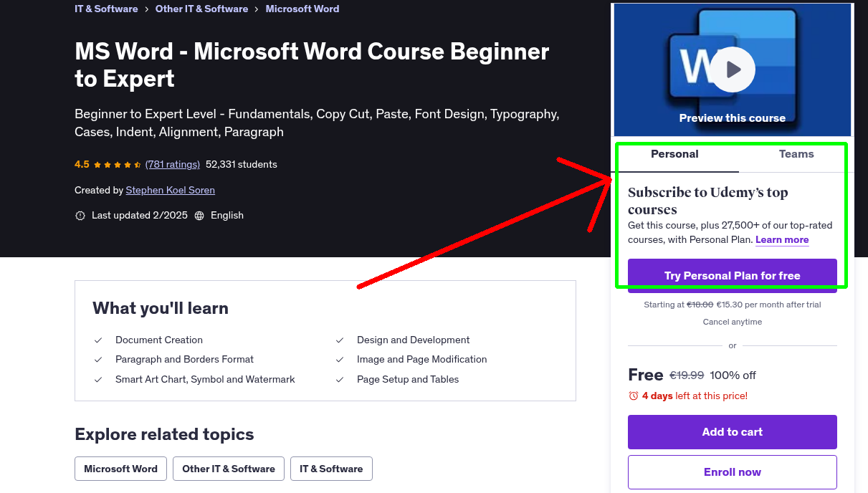Viewport: 868px width, 493px height.
Task: Click Subscribe to Udemy's top courses heading
Action: [708, 201]
